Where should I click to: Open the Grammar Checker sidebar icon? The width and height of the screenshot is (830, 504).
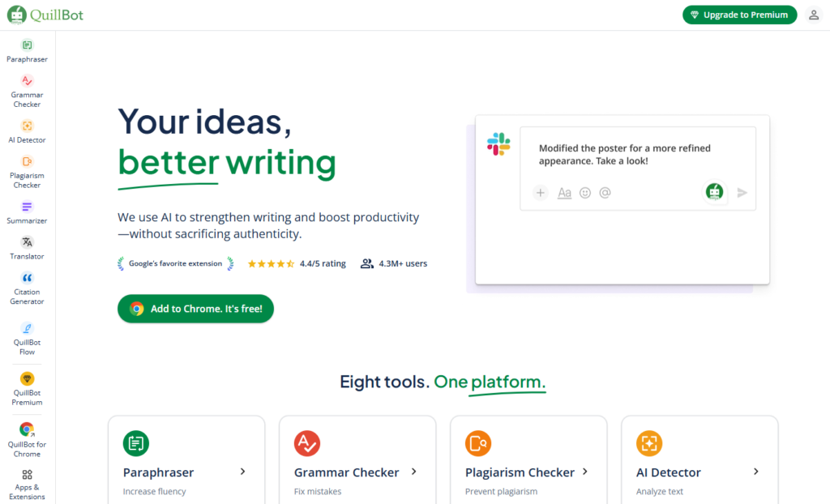[x=28, y=81]
